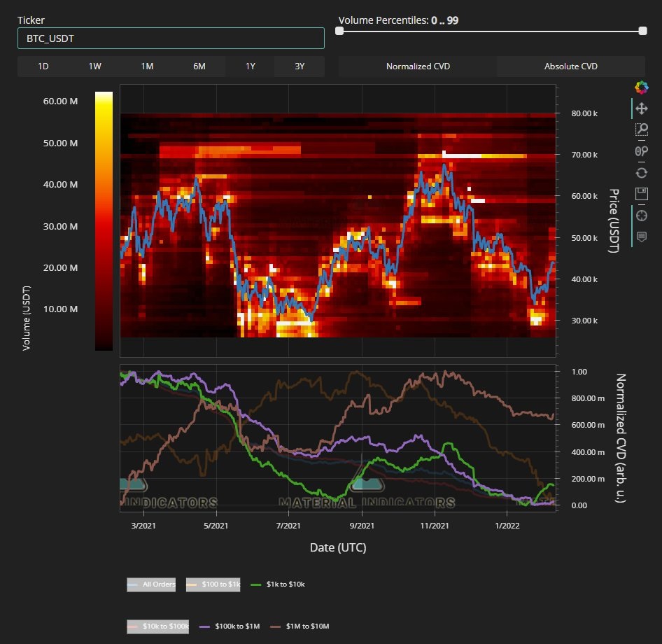Click the lower volume percentile slider handle
Screen dimensions: 662x644
339,31
